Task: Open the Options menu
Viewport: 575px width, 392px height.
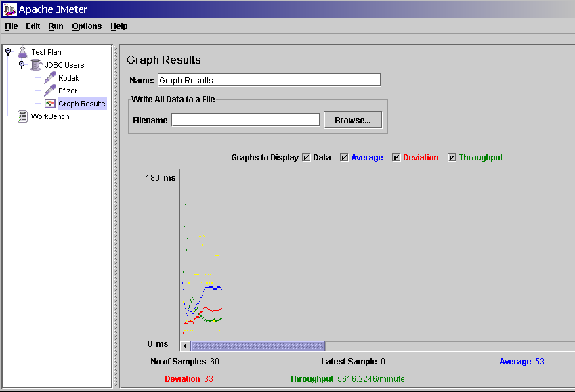Action: click(87, 26)
